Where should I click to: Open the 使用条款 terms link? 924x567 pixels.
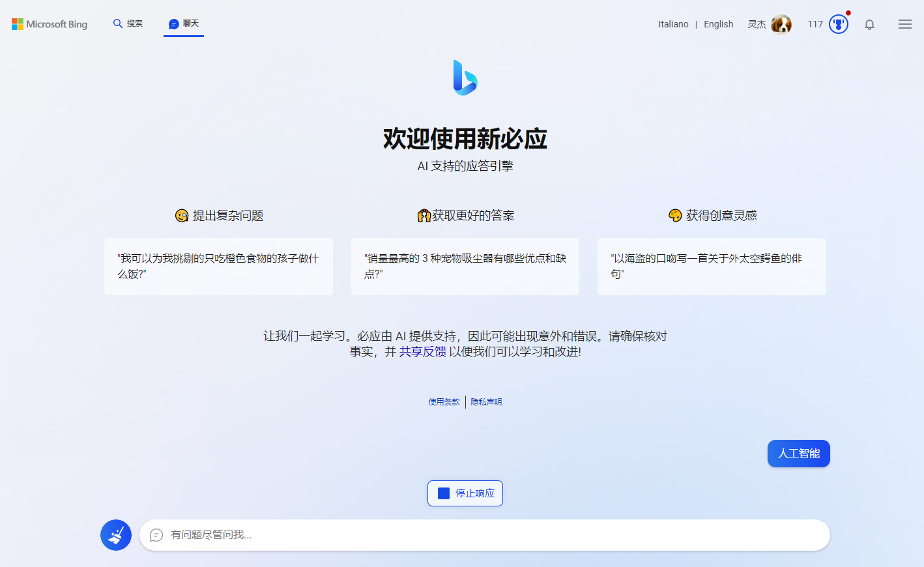click(x=444, y=402)
